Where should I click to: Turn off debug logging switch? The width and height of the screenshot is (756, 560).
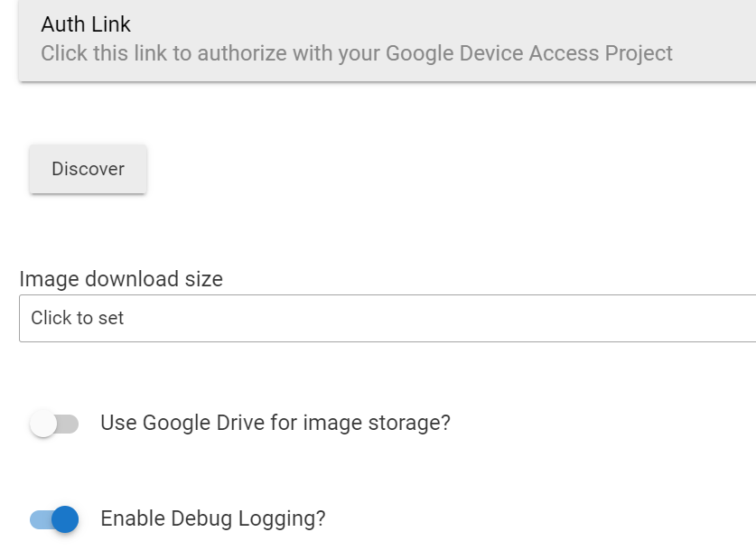pyautogui.click(x=54, y=519)
